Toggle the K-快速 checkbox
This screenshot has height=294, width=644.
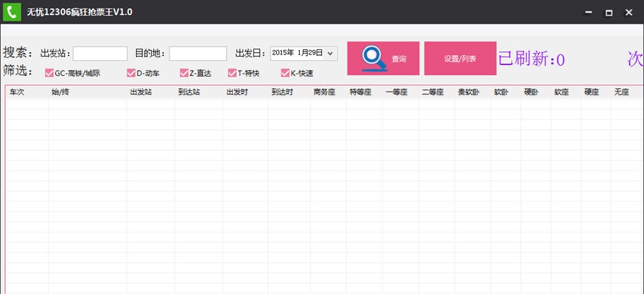coord(286,73)
